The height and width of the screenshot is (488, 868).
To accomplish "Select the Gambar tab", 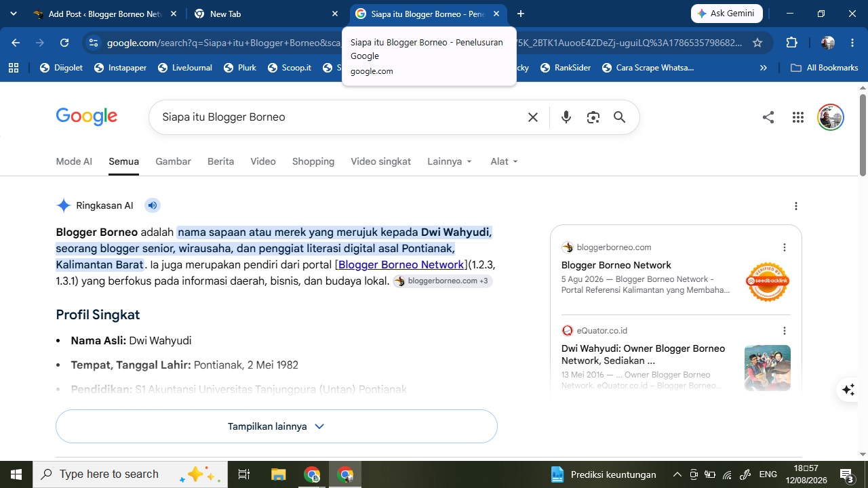I will coord(173,161).
